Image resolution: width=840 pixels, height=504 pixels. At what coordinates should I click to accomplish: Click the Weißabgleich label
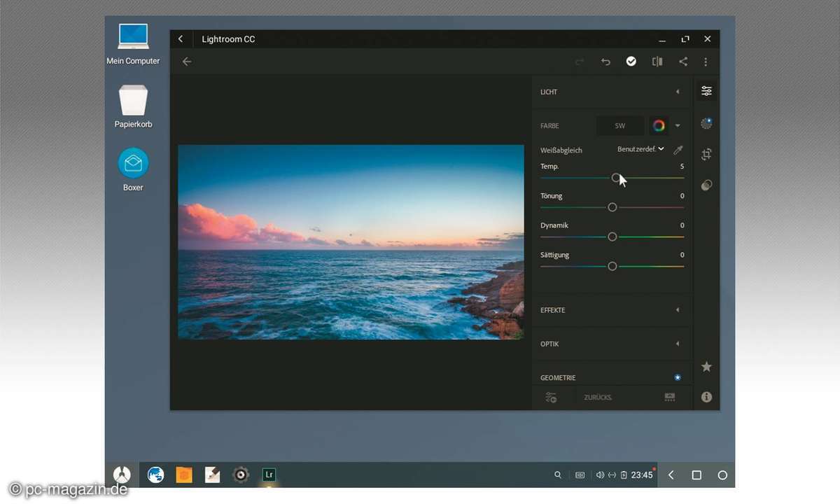561,150
